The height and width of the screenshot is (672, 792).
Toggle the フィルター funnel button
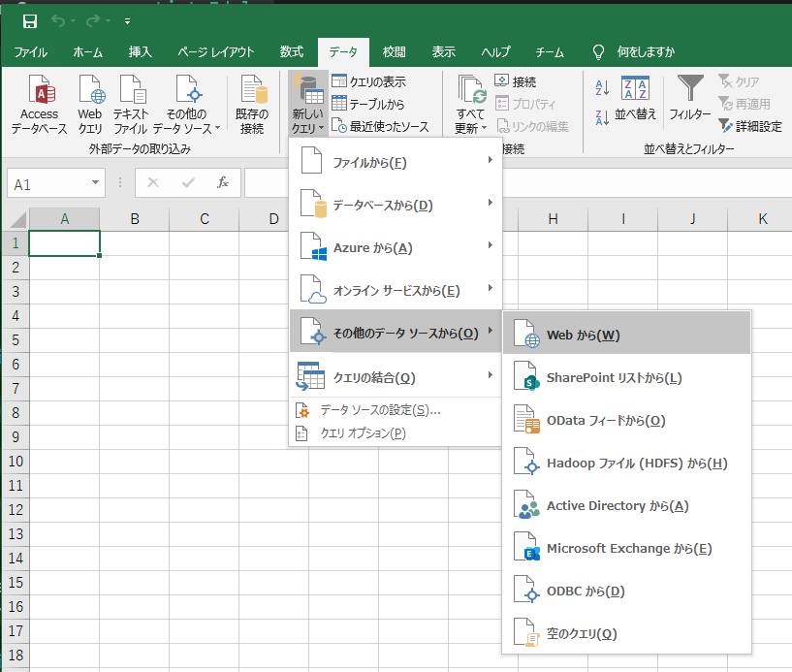tap(689, 99)
